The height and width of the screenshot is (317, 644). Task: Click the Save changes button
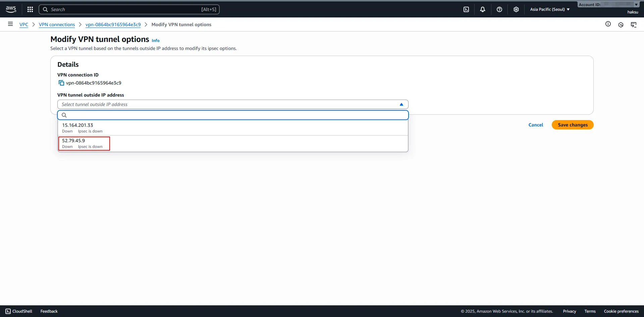(573, 125)
